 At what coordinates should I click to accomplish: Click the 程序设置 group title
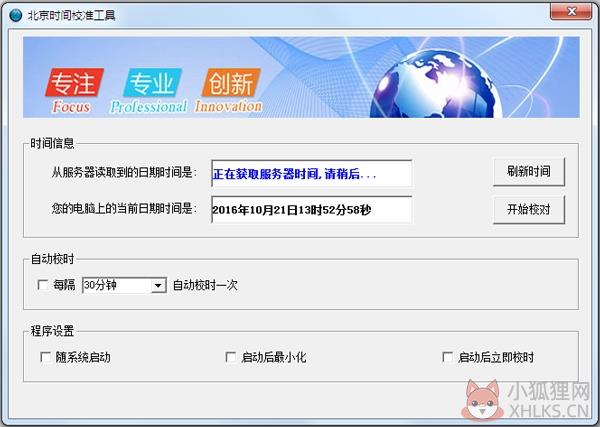point(52,331)
